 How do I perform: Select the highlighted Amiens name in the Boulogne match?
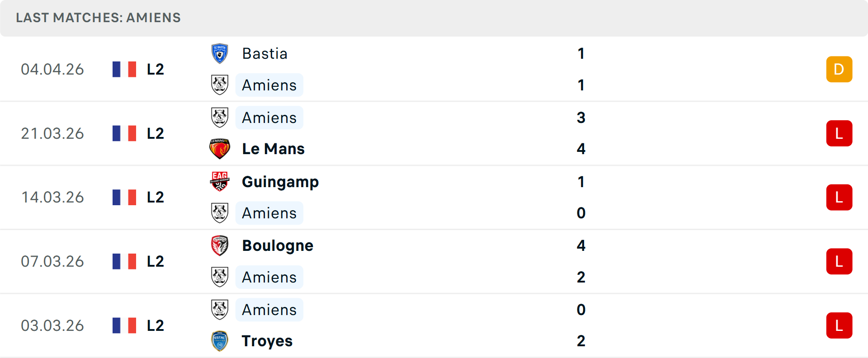(x=269, y=277)
